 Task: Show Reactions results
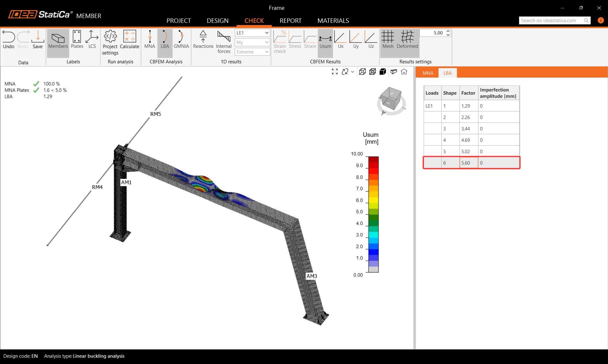(203, 40)
